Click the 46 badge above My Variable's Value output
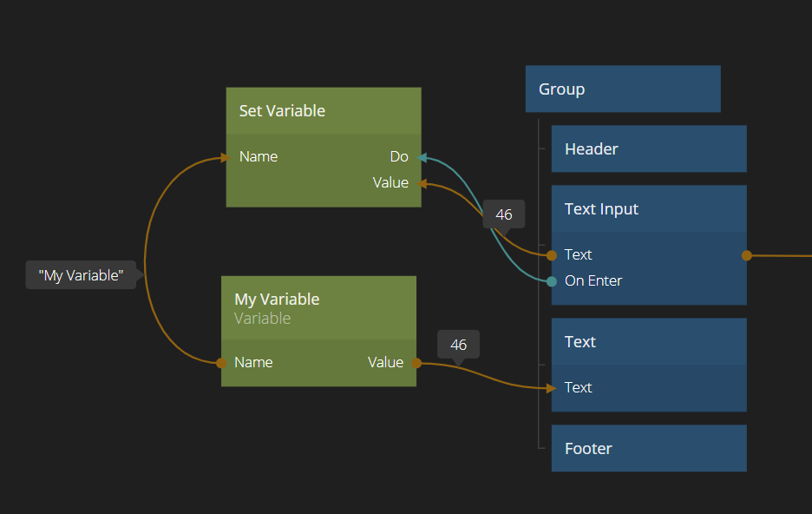Image resolution: width=812 pixels, height=514 pixels. tap(458, 345)
